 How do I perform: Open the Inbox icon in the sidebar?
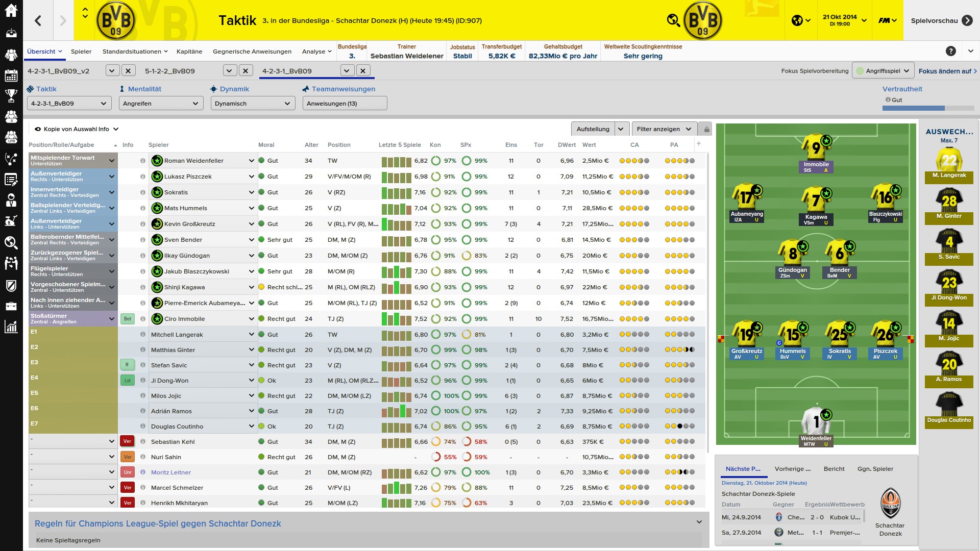point(11,33)
